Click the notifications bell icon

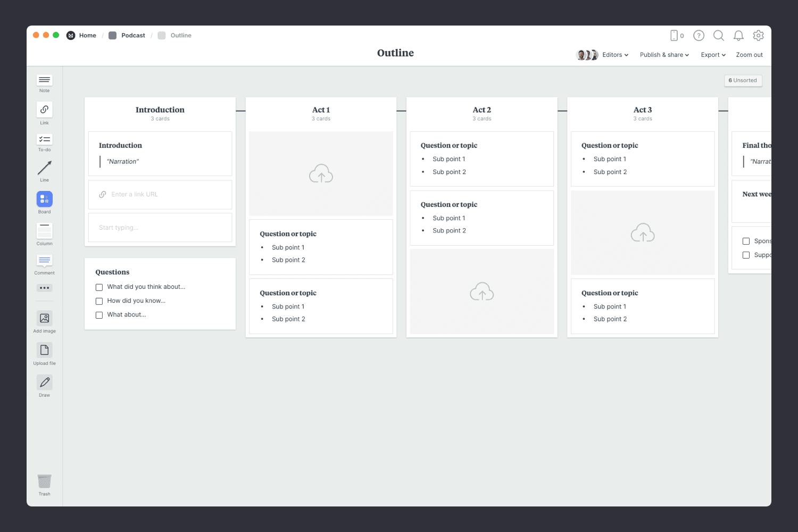738,36
